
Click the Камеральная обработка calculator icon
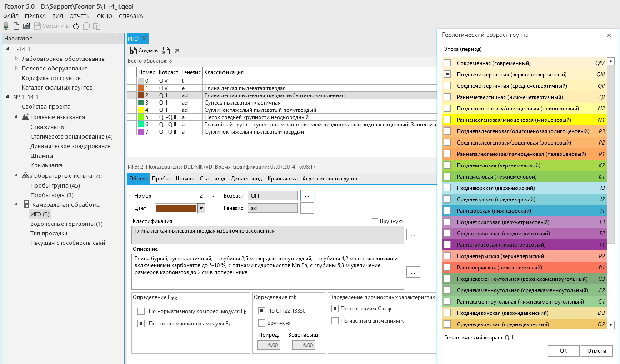(25, 204)
